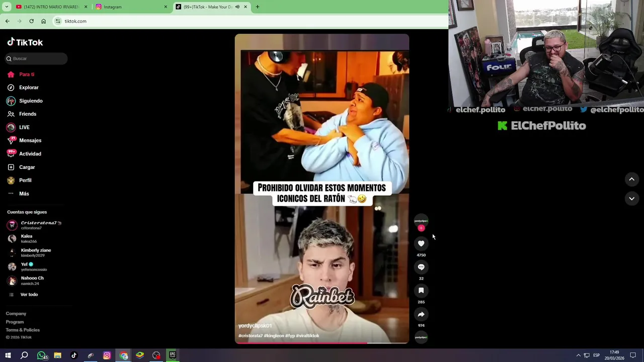Open File Explorer from taskbar
The height and width of the screenshot is (362, 644).
click(58, 355)
